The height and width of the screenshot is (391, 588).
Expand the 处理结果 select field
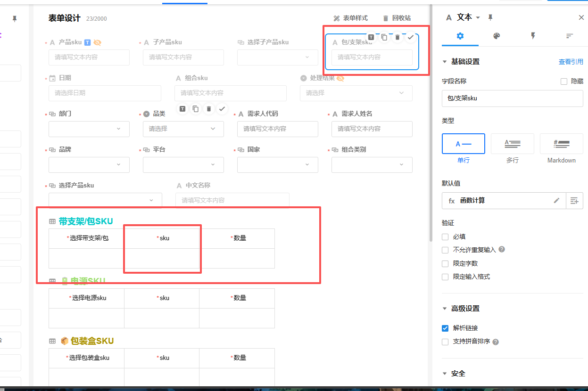tap(356, 93)
